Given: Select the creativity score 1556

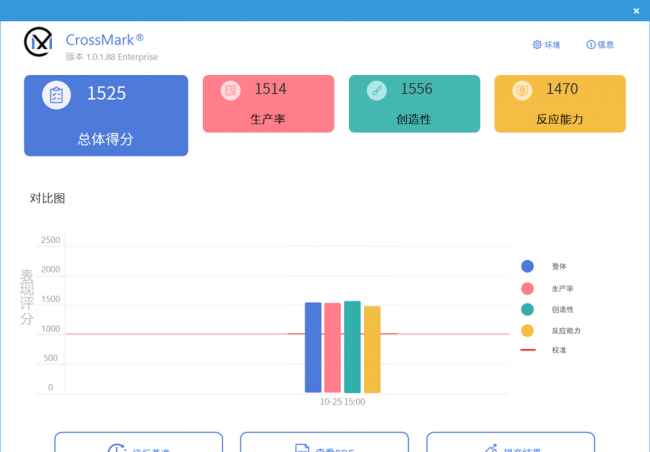Looking at the screenshot, I should click(416, 89).
